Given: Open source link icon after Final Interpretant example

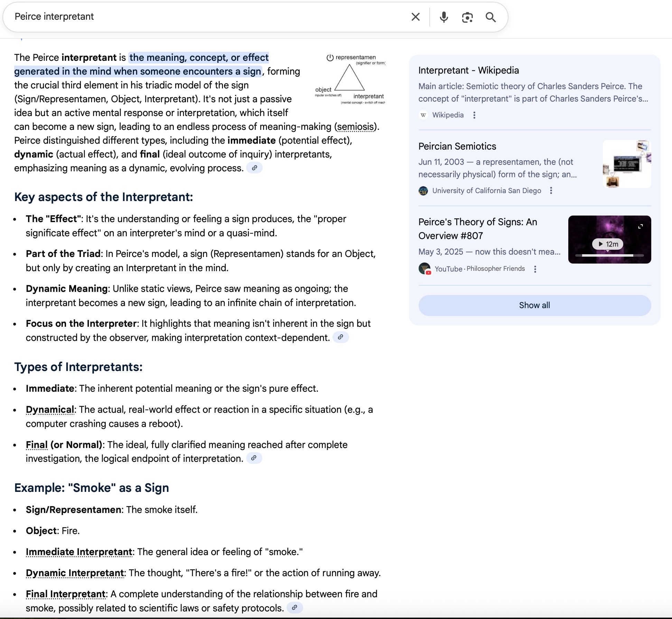Looking at the screenshot, I should tap(295, 608).
